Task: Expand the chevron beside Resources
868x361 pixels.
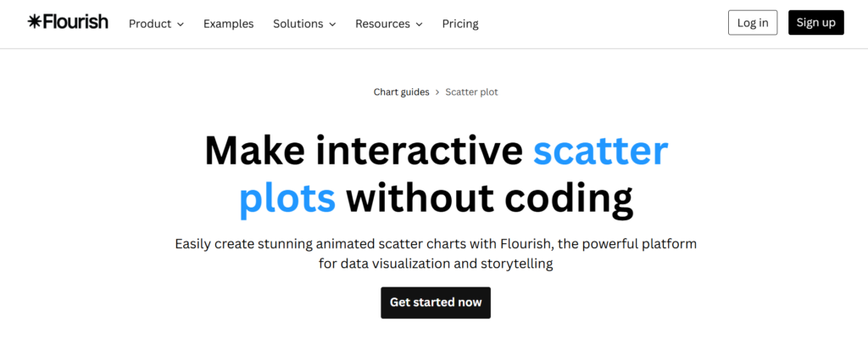Action: [419, 25]
